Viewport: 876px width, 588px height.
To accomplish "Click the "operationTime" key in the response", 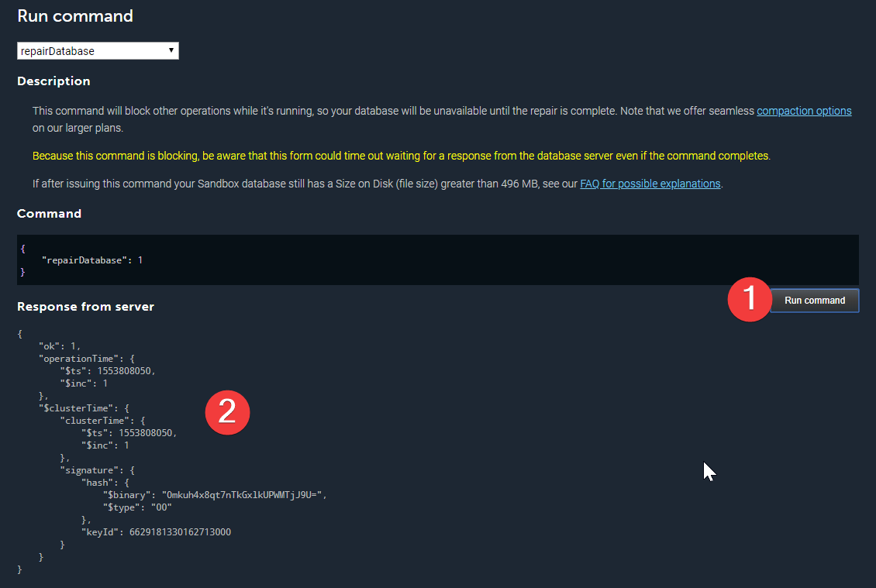I will (73, 358).
